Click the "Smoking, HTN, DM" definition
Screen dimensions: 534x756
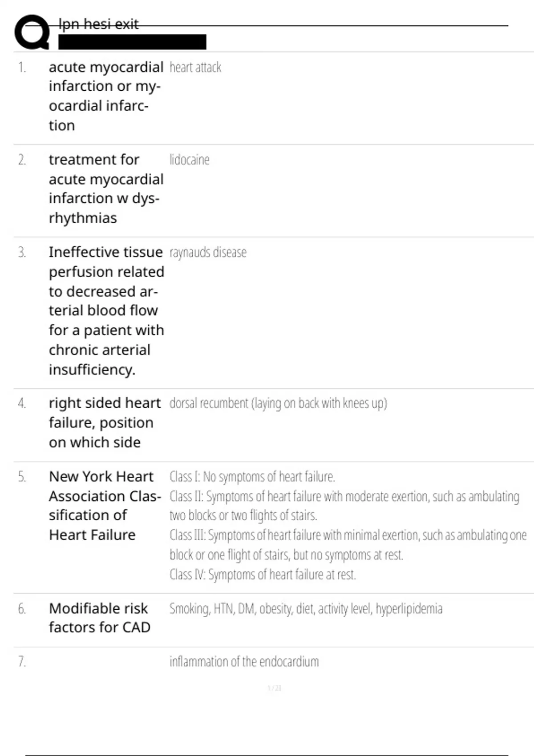click(306, 609)
